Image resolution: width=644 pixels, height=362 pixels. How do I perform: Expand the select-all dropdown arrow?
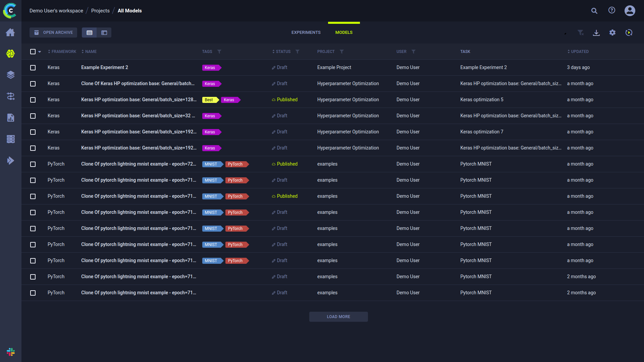pyautogui.click(x=40, y=52)
